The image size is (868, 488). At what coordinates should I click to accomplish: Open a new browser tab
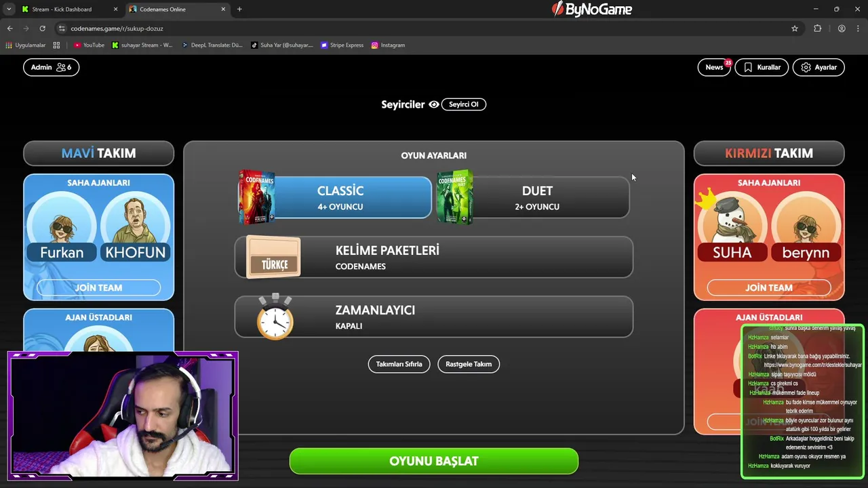[239, 9]
